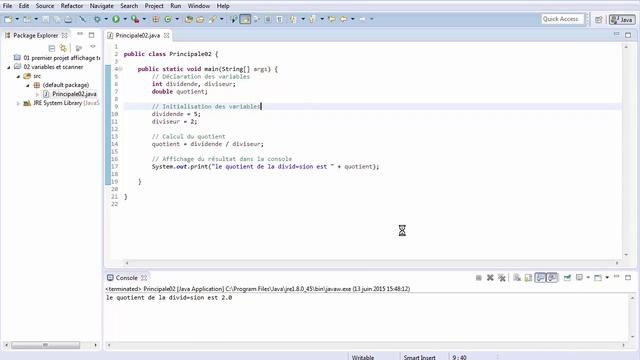Open the Source menu

click(x=45, y=6)
